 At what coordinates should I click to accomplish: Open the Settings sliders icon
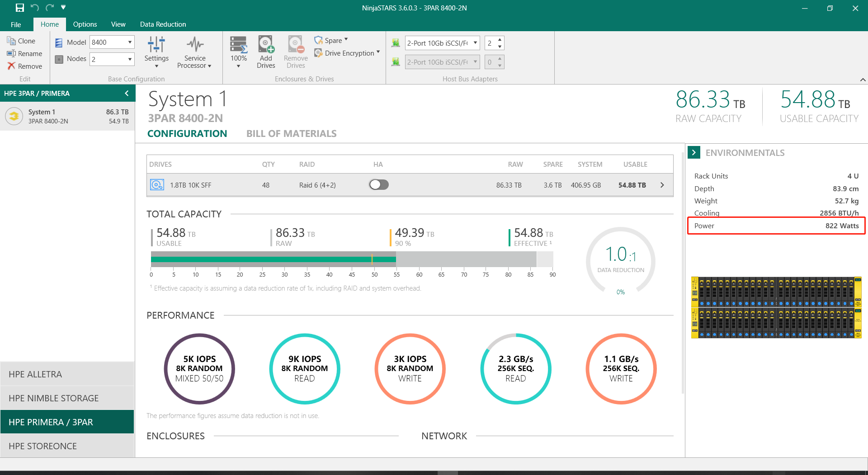(156, 45)
